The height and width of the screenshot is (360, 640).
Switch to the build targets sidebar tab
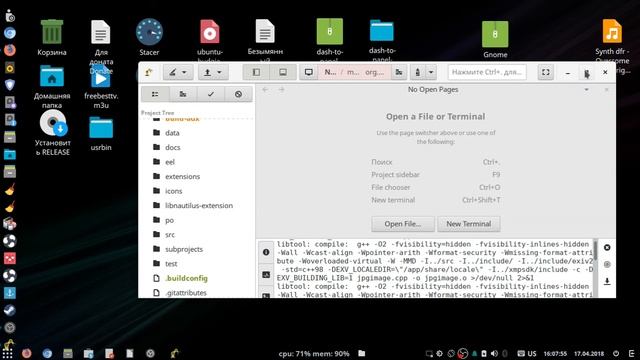183,94
